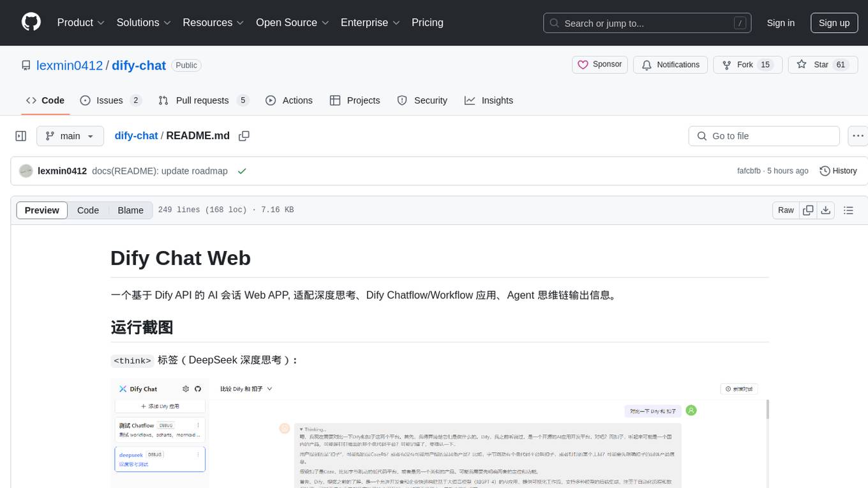Open the GitHub homepage logo

31,22
